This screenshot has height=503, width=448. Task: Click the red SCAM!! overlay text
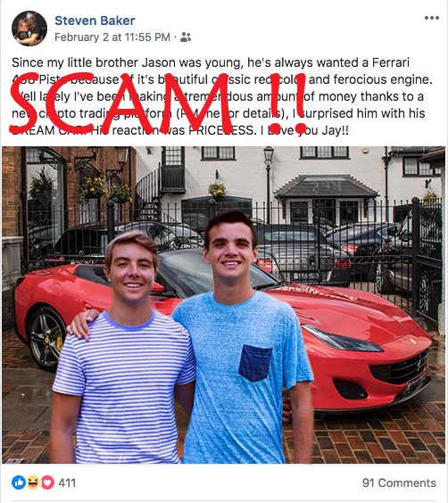point(159,103)
